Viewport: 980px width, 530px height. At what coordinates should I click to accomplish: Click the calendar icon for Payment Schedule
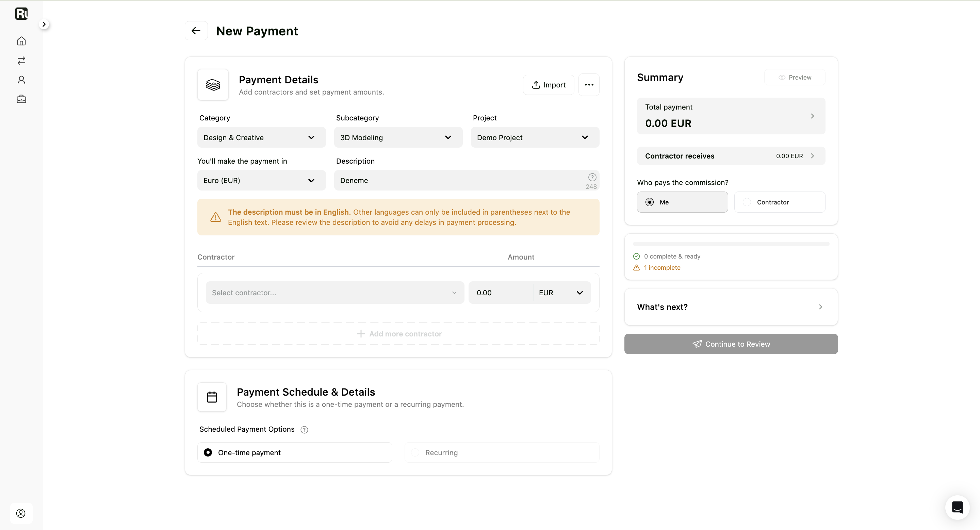212,397
